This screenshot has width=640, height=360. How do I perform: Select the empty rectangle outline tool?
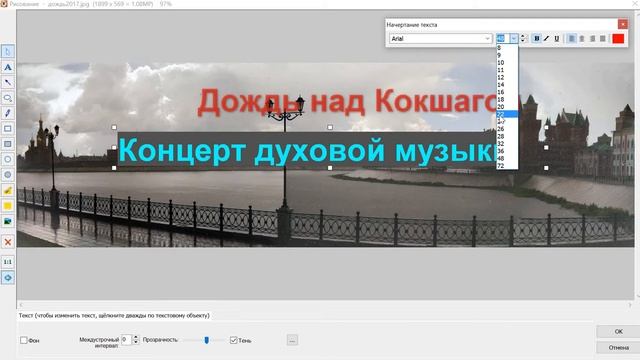(x=8, y=129)
